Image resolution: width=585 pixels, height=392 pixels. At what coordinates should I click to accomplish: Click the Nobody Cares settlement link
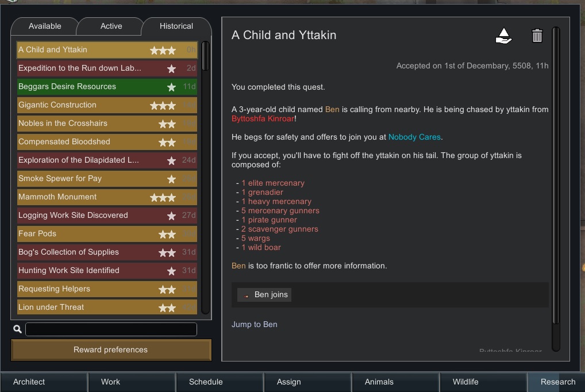pos(414,137)
